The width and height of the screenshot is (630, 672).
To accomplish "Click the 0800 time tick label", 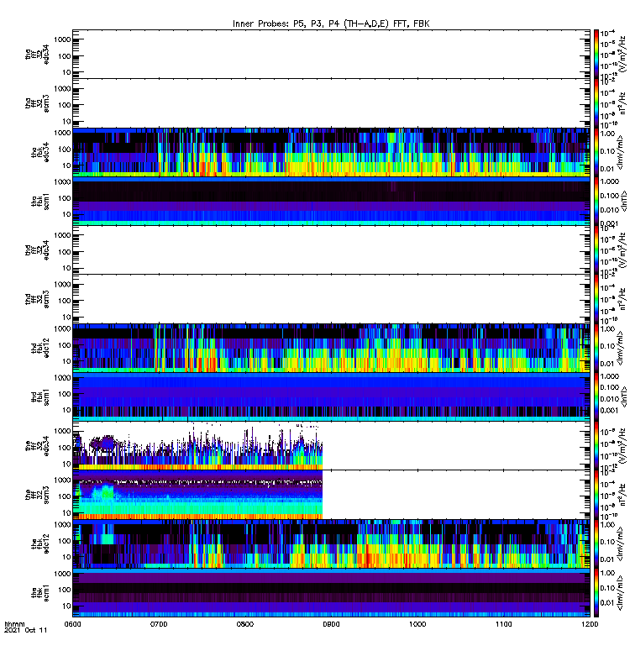I will [245, 624].
